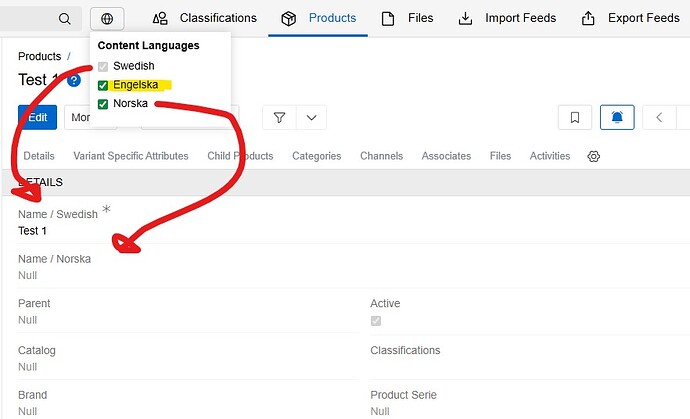Image resolution: width=690 pixels, height=419 pixels.
Task: Click the Product Serie Null value
Action: pos(380,412)
